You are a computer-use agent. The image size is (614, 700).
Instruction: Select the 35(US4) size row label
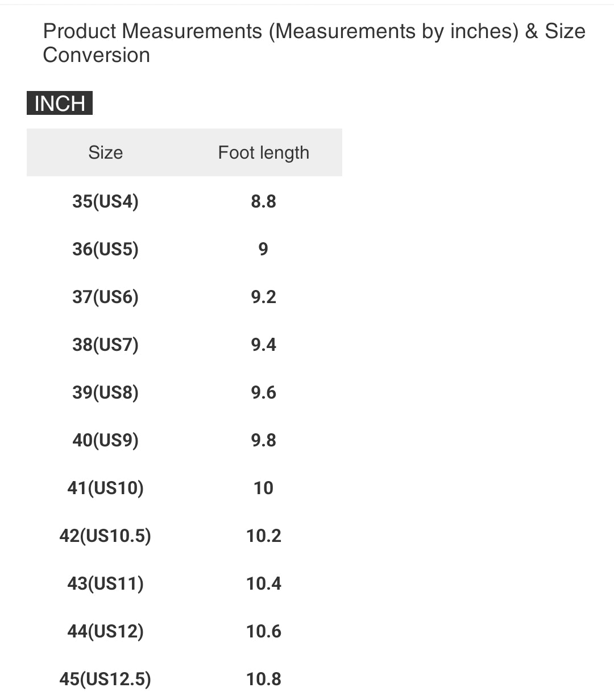tap(105, 201)
